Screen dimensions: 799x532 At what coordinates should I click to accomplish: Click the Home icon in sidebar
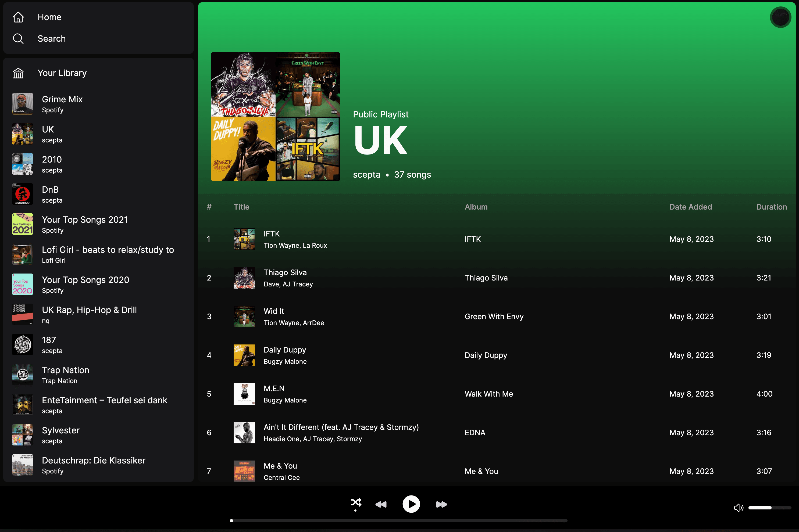(x=18, y=17)
